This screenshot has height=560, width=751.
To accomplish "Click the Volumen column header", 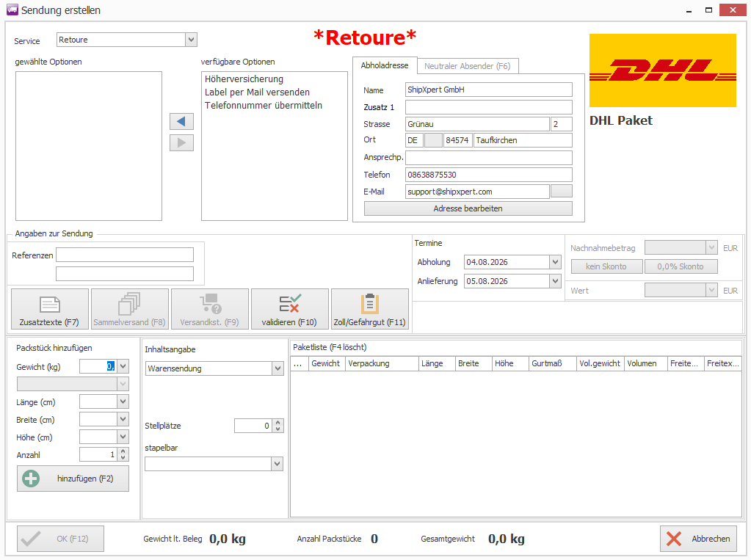I will point(645,363).
